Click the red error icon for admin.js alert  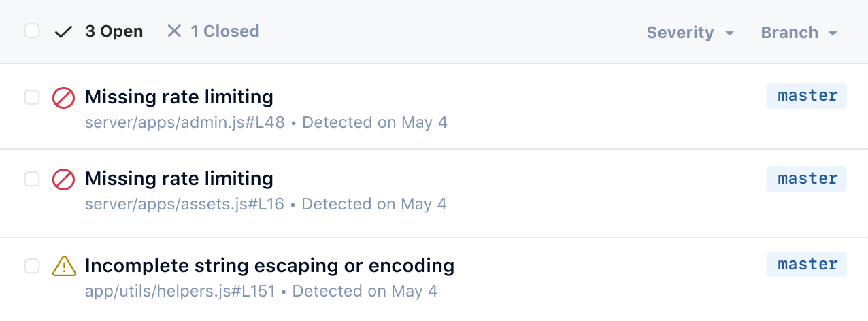(63, 98)
